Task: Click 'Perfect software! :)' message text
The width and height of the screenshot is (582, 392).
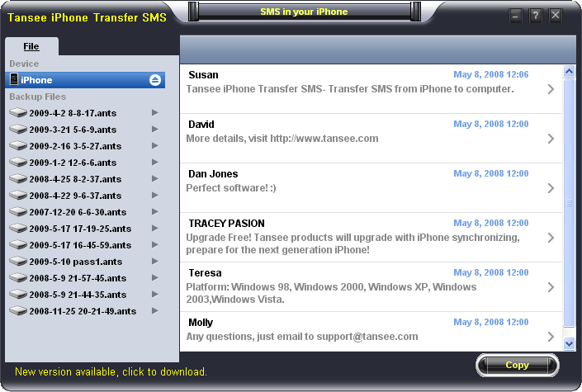Action: point(231,188)
